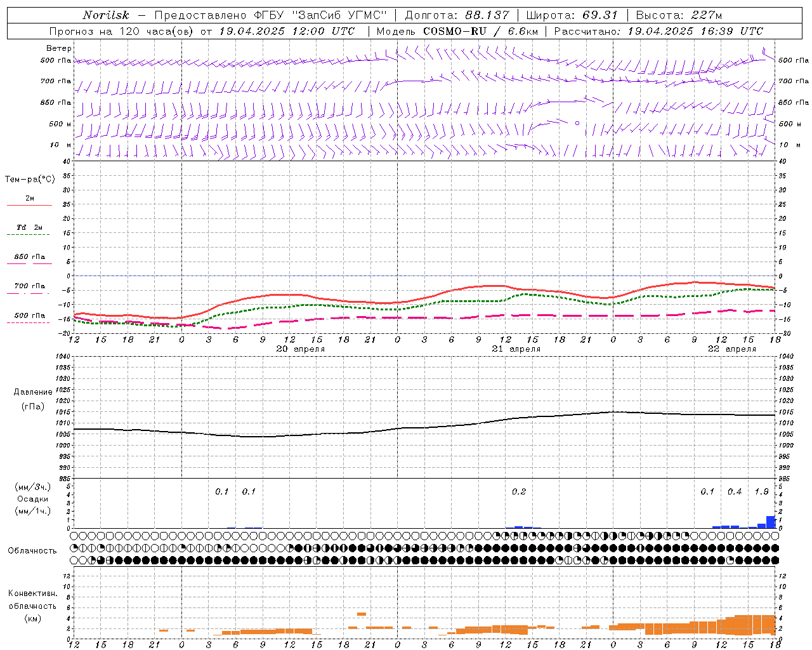Click the green dashed "Td 2м" legend line

(x=28, y=235)
